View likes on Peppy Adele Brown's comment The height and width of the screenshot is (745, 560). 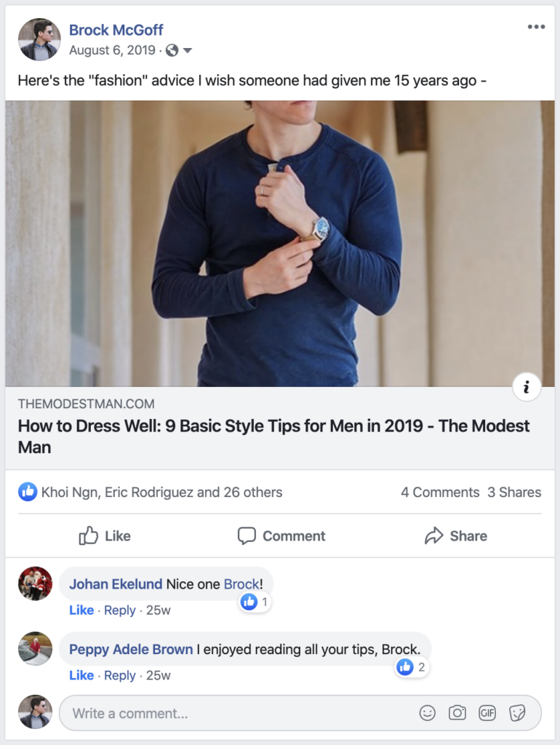(x=412, y=667)
